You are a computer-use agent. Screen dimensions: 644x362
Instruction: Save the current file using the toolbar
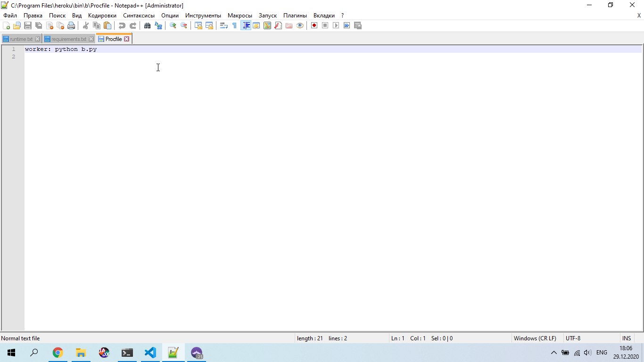coord(28,25)
